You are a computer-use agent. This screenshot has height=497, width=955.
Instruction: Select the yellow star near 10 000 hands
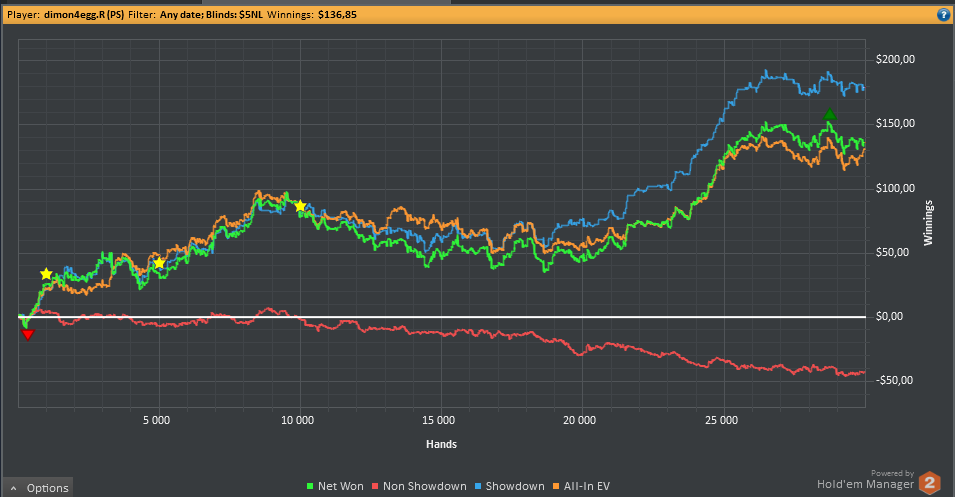(x=300, y=206)
